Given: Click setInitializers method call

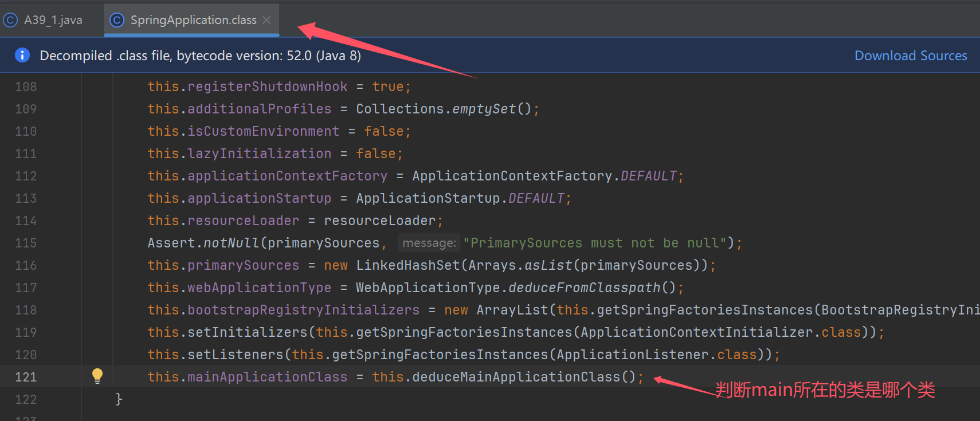Looking at the screenshot, I should (248, 332).
